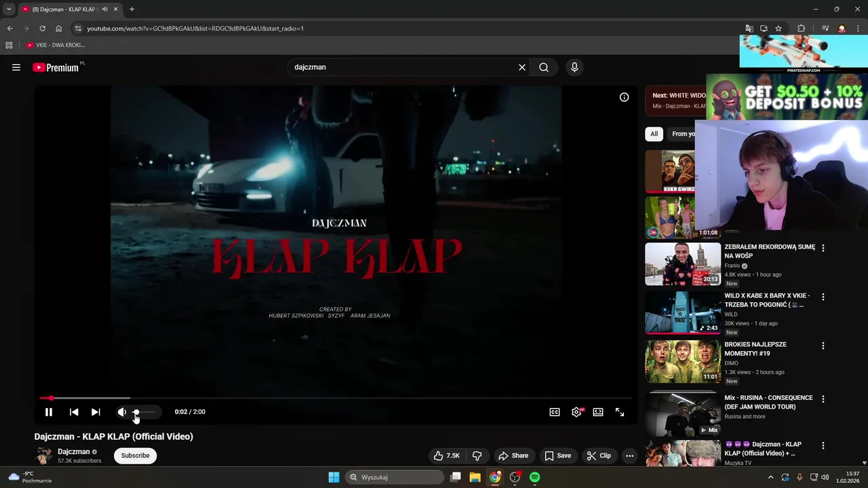Open player settings gear

(576, 412)
